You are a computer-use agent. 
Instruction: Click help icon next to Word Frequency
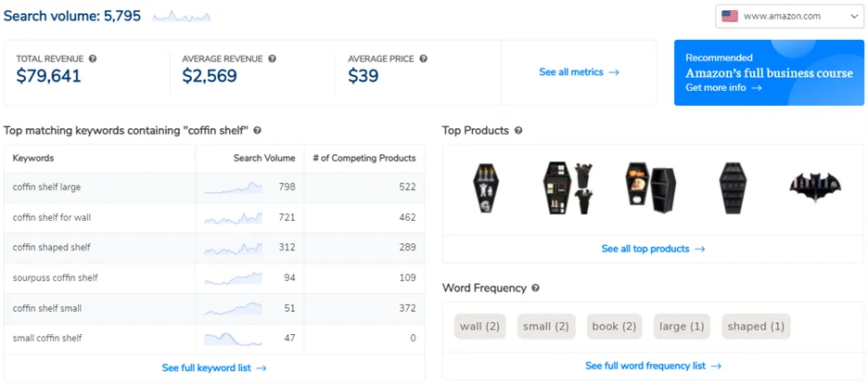pyautogui.click(x=535, y=288)
